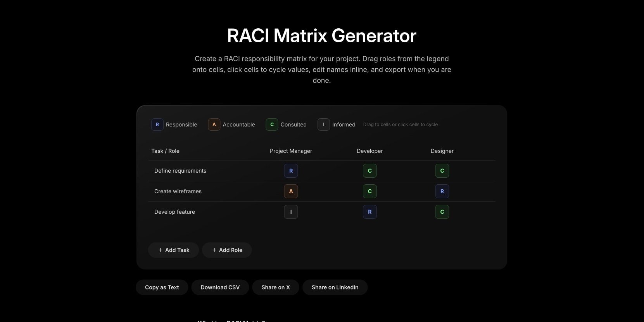644x322 pixels.
Task: Cycle Developer cell for Define requirements
Action: 370,171
